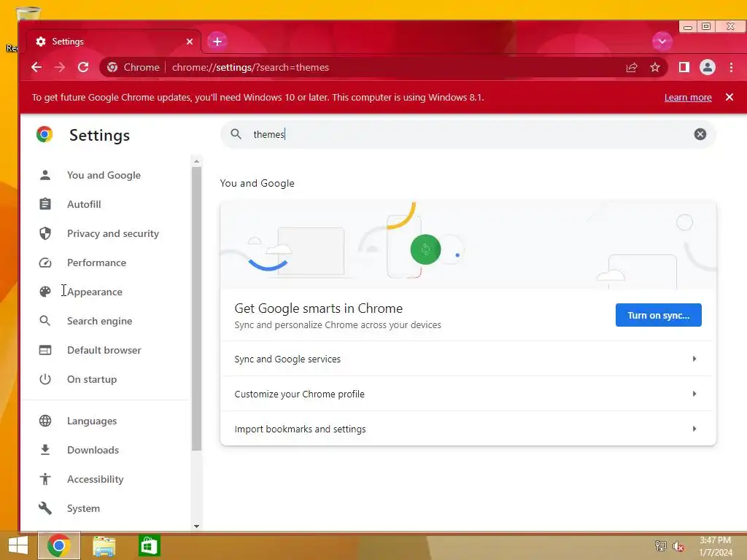Click the Chrome logo next to Settings title
Viewport: 747px width, 560px height.
[x=44, y=135]
